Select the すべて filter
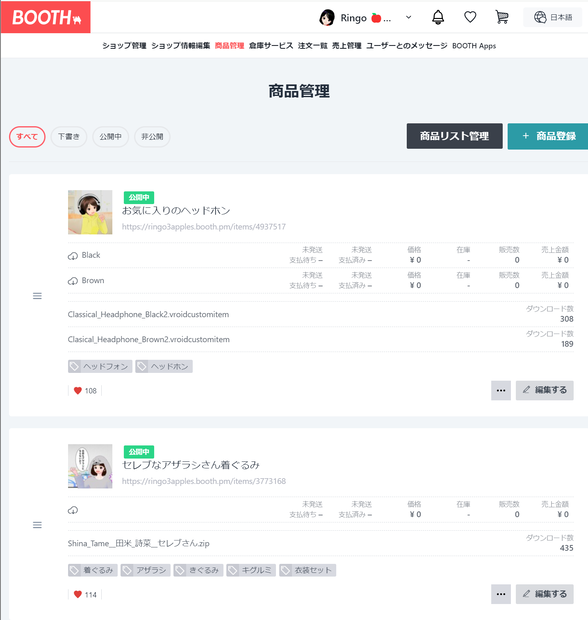Screen dimensions: 588x620 coord(27,137)
